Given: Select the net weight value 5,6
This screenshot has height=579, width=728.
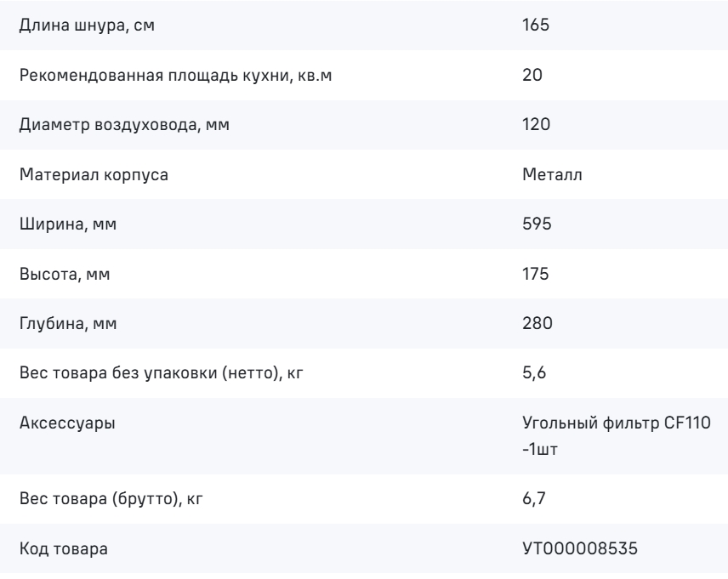Looking at the screenshot, I should [x=534, y=373].
